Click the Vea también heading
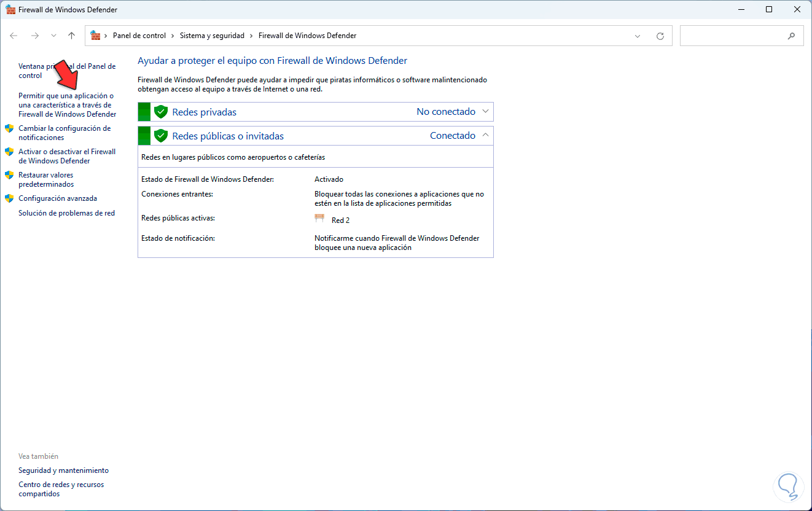This screenshot has height=511, width=812. point(38,456)
